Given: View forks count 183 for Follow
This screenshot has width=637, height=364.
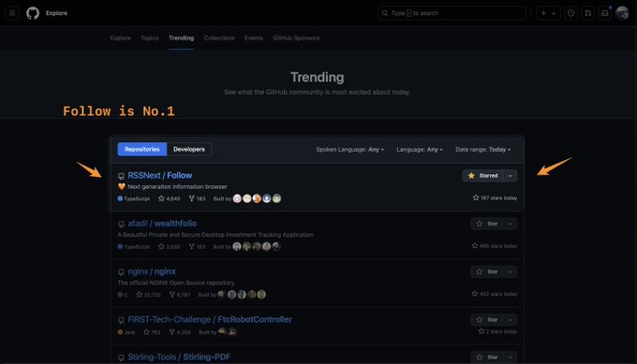Looking at the screenshot, I should [x=197, y=198].
